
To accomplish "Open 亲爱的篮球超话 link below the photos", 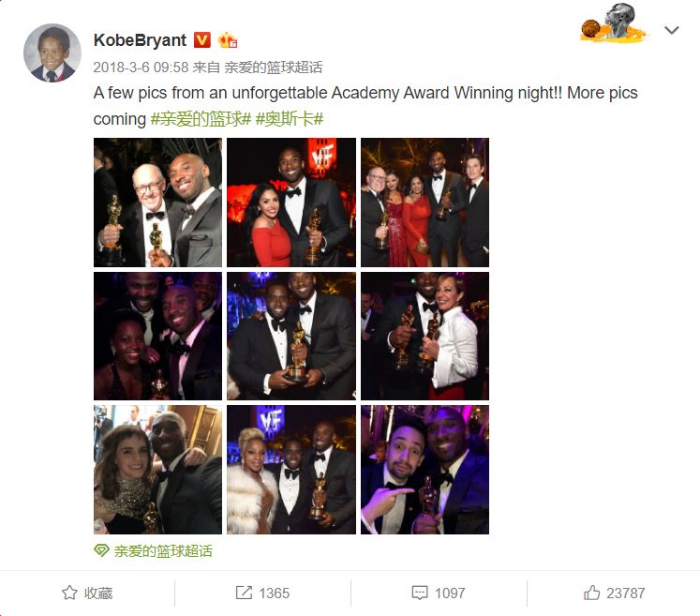I will pyautogui.click(x=163, y=550).
